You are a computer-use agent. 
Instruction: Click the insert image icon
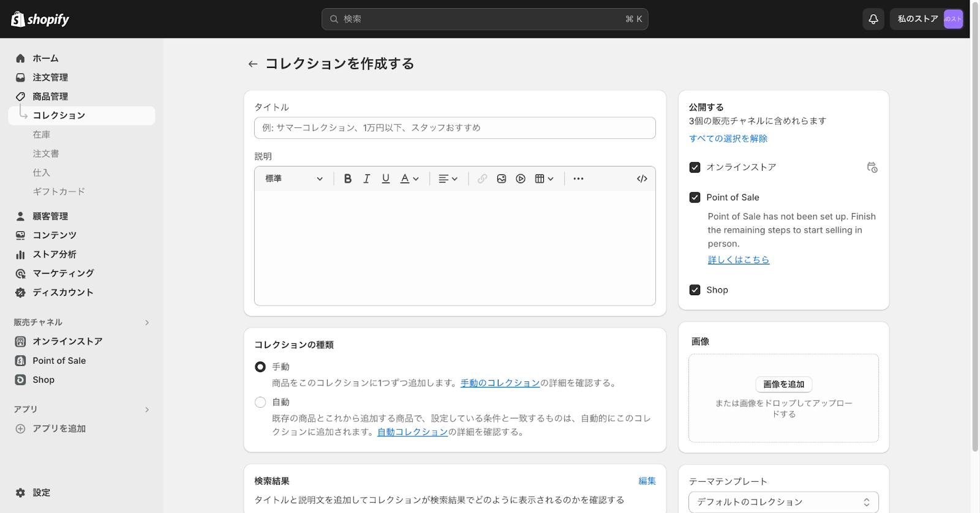[x=502, y=179]
